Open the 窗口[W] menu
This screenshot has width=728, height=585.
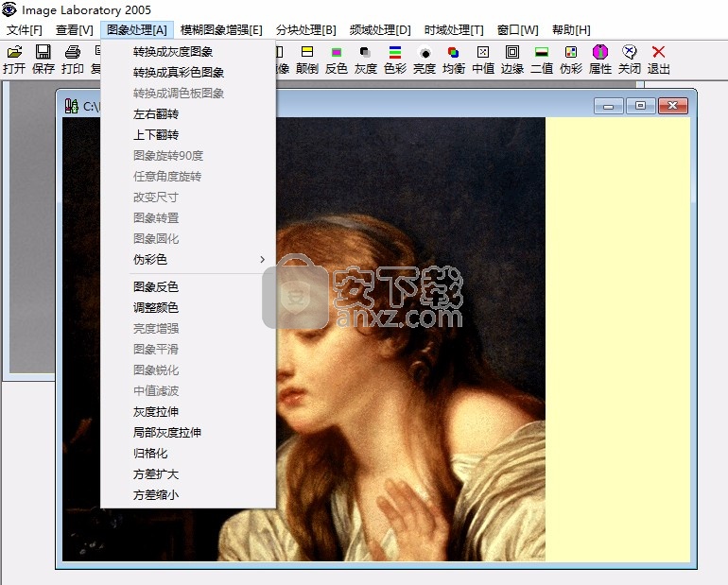coord(518,30)
